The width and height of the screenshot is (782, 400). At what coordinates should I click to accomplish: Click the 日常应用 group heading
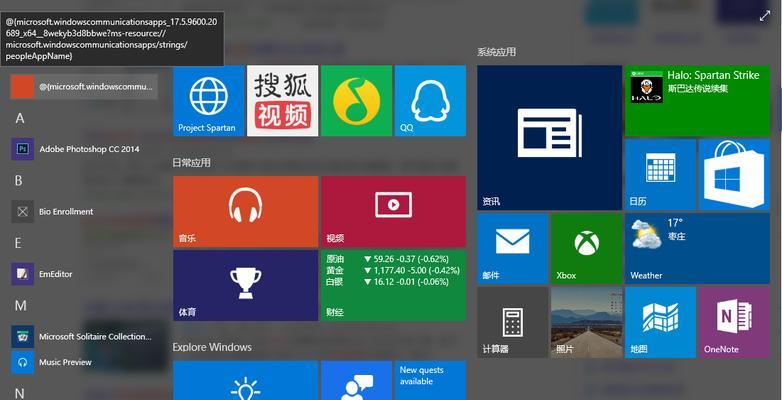[192, 163]
